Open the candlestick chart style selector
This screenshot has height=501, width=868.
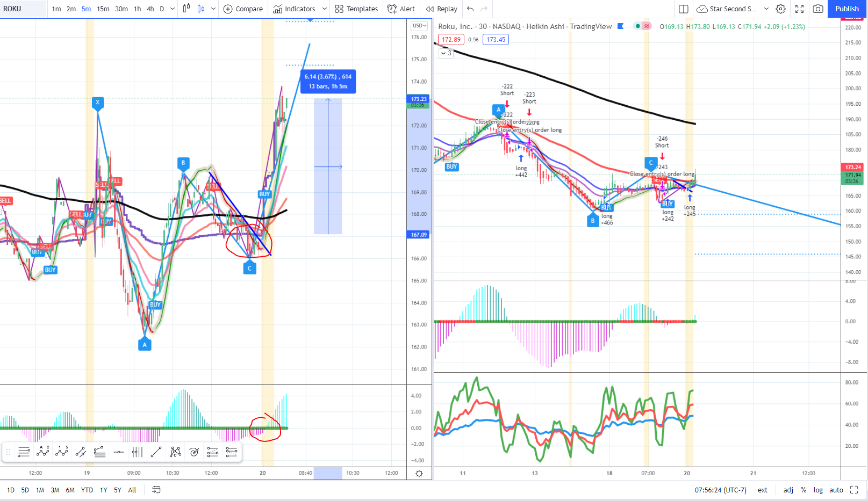tap(186, 9)
